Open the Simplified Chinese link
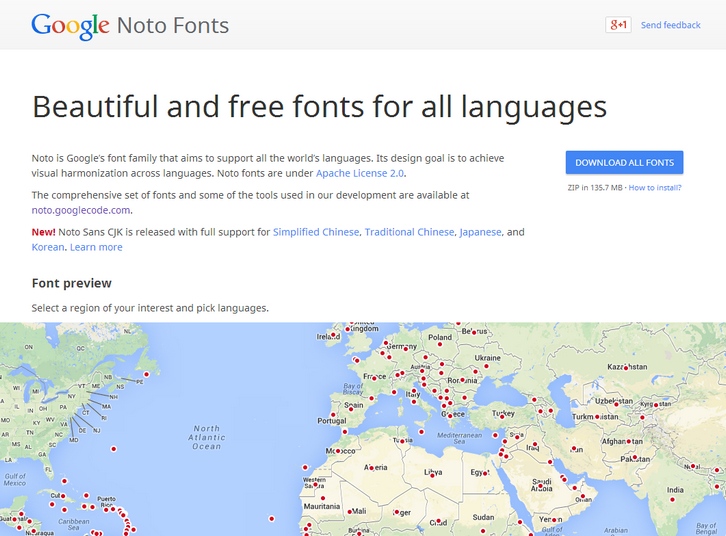 tap(315, 232)
